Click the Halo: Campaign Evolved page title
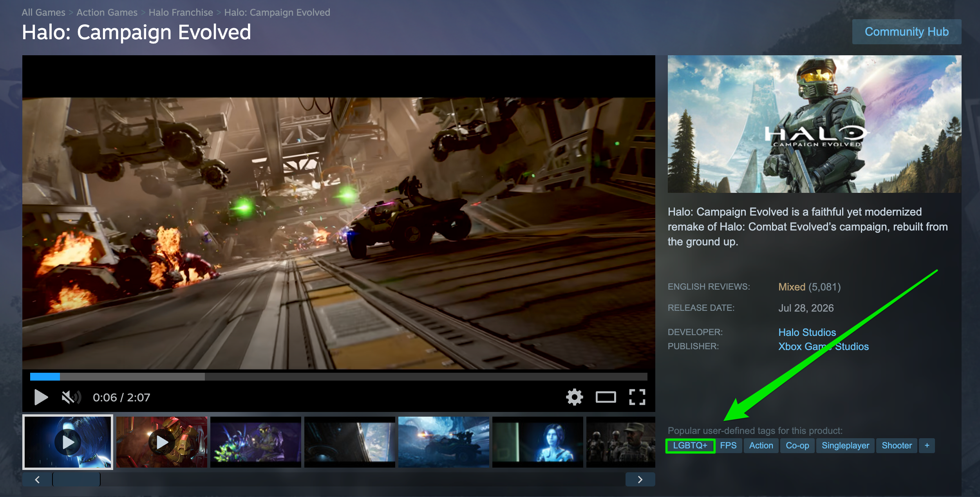The width and height of the screenshot is (980, 497). [x=136, y=32]
